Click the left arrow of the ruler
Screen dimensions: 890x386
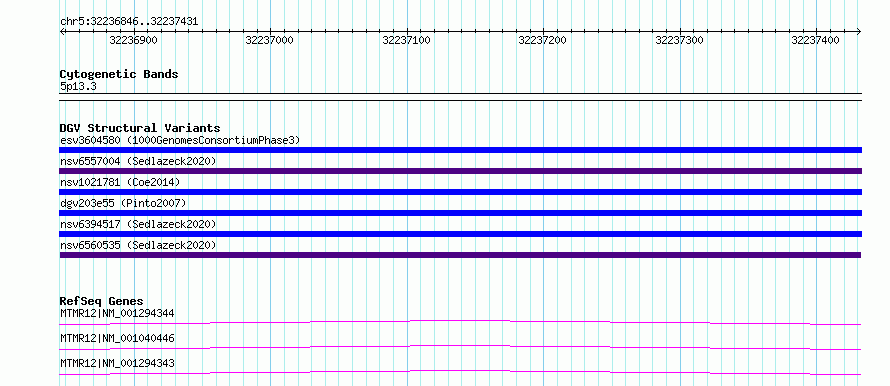click(x=63, y=31)
